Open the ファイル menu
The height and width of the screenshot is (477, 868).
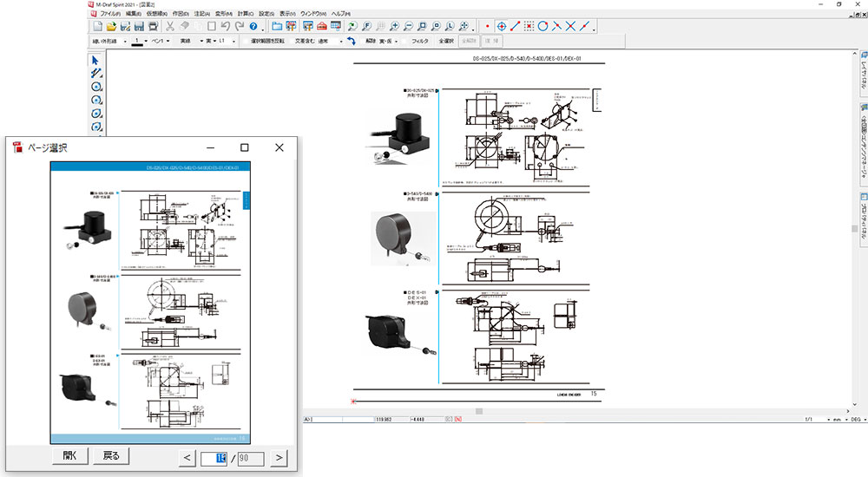(110, 15)
